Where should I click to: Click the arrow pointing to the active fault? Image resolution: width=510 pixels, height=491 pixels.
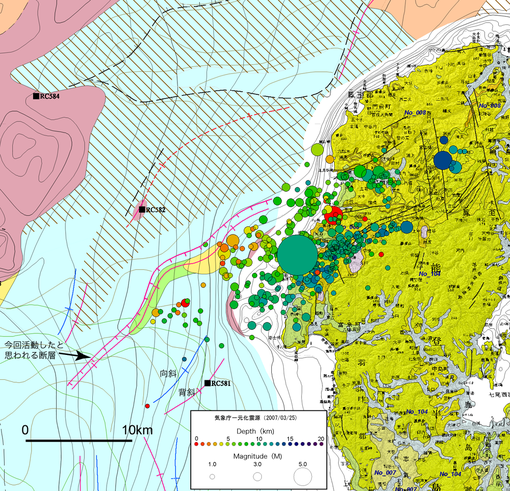(x=76, y=355)
